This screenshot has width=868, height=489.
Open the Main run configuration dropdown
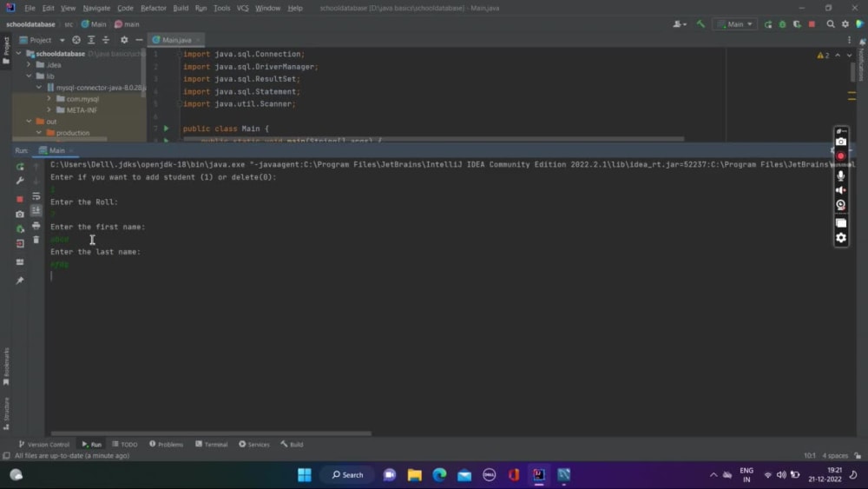pyautogui.click(x=735, y=24)
